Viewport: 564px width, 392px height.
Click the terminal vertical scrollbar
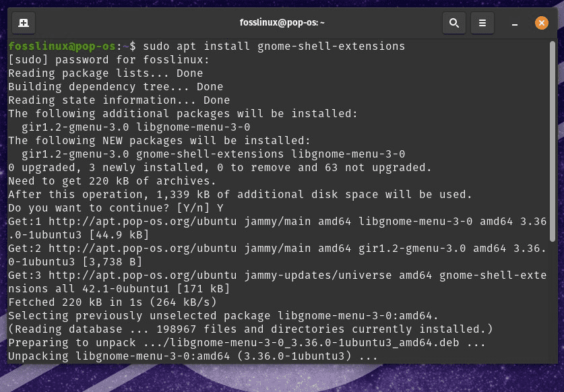click(553, 141)
